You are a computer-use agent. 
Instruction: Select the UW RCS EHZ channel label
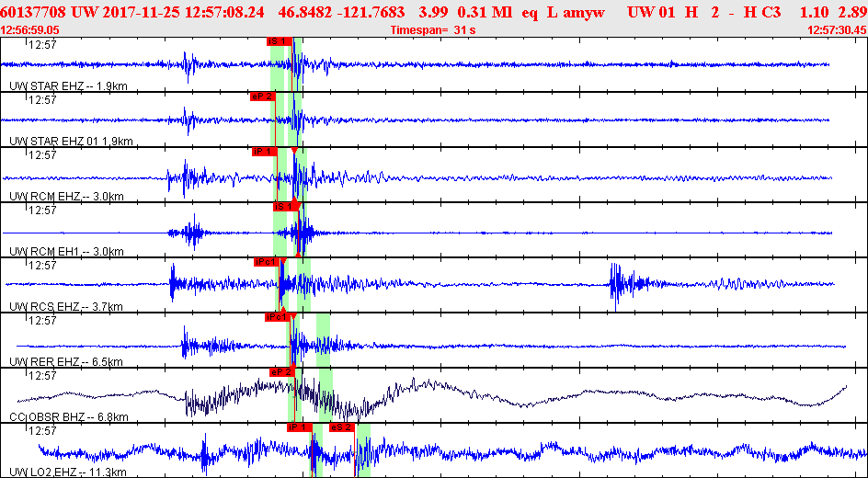click(65, 307)
